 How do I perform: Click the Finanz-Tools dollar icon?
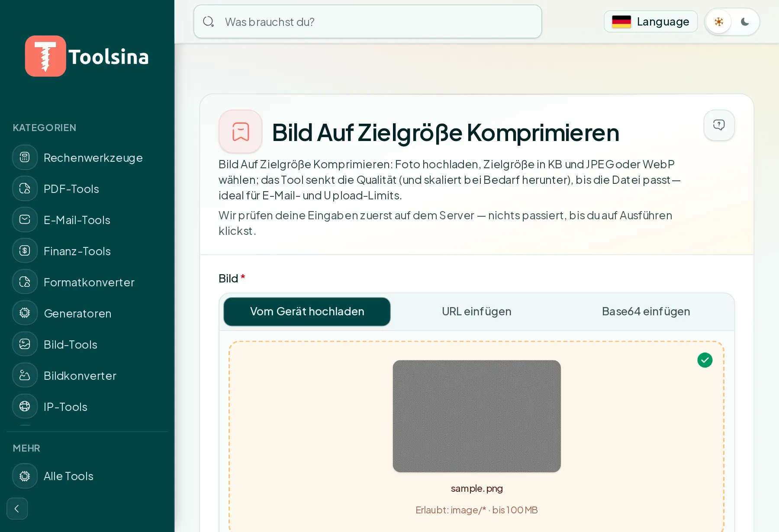click(x=25, y=251)
